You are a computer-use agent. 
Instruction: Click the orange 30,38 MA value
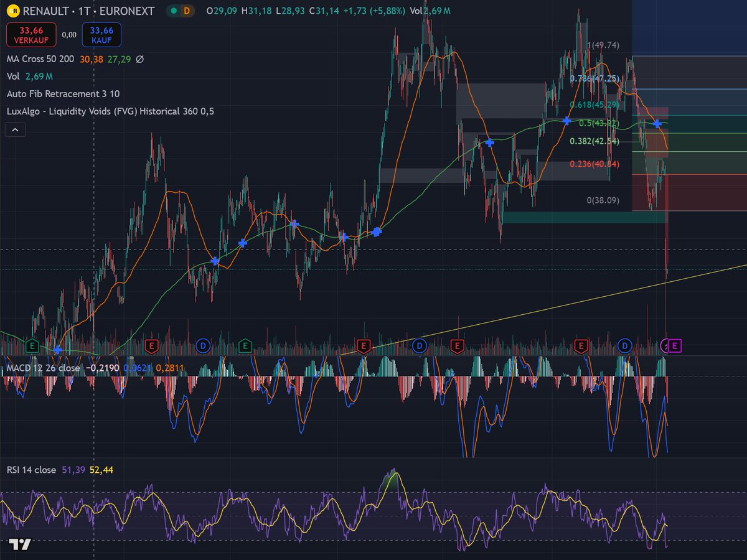(92, 59)
